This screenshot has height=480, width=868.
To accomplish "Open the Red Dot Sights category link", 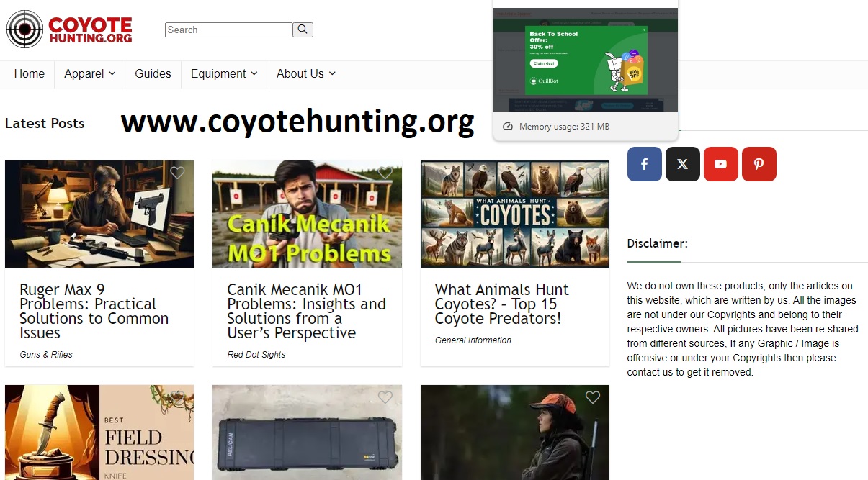I will 256,355.
